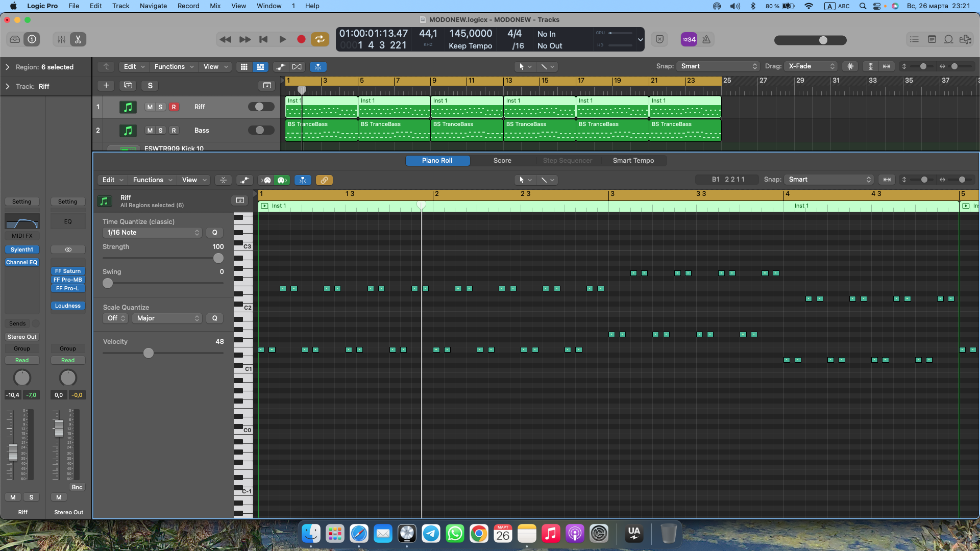Click Go to Beginning transport button

[263, 39]
